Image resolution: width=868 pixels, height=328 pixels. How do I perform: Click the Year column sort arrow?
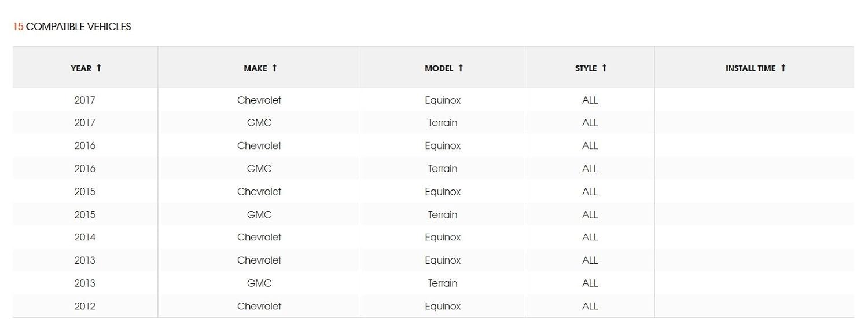[x=99, y=68]
